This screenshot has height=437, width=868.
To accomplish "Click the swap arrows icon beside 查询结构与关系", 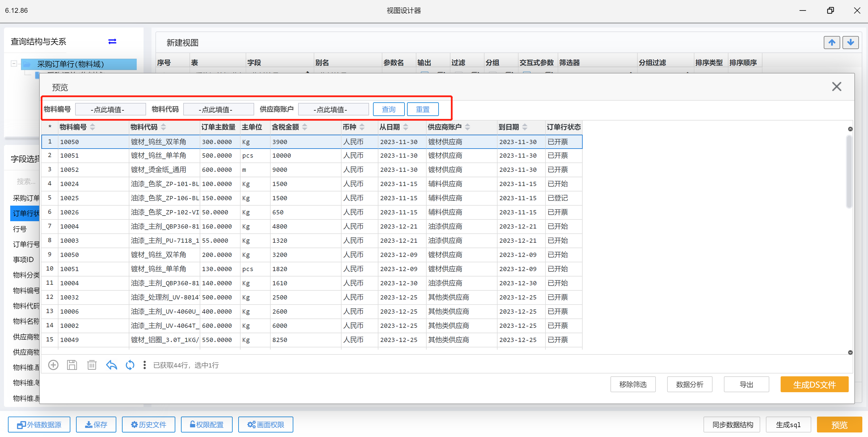I will click(112, 41).
